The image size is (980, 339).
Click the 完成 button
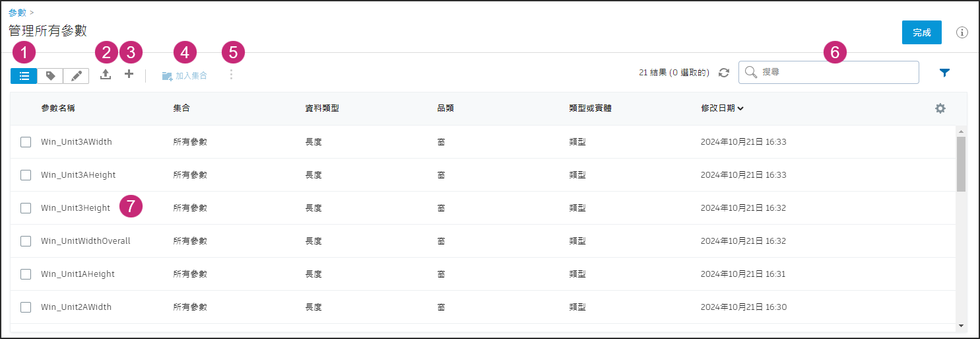[x=921, y=32]
